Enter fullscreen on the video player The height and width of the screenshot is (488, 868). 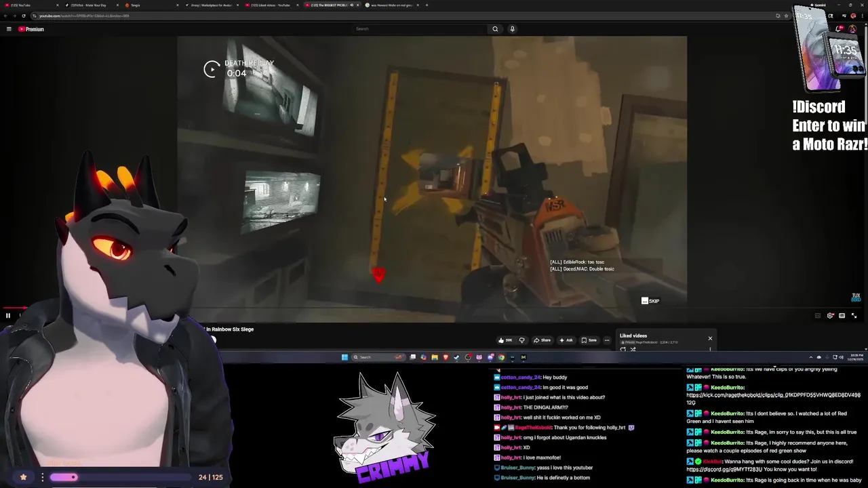tap(854, 315)
